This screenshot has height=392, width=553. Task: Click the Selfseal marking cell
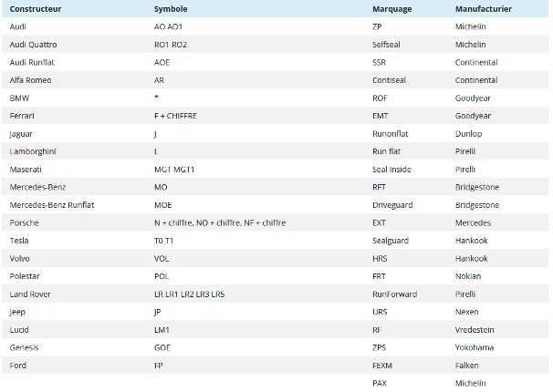(x=388, y=45)
